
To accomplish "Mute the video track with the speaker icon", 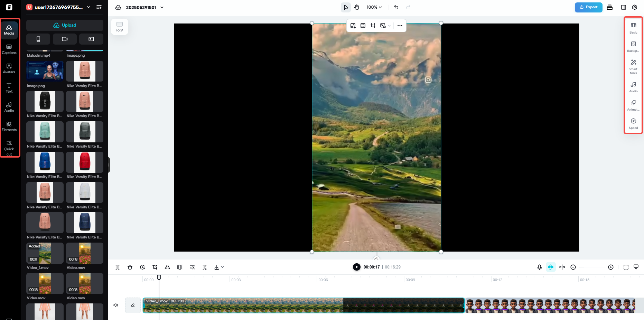I will 116,305.
